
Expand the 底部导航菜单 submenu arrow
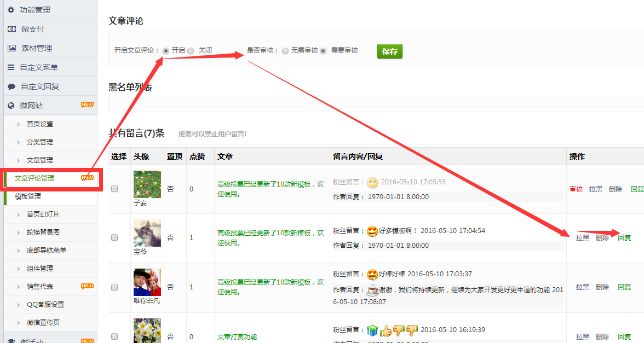tap(19, 251)
